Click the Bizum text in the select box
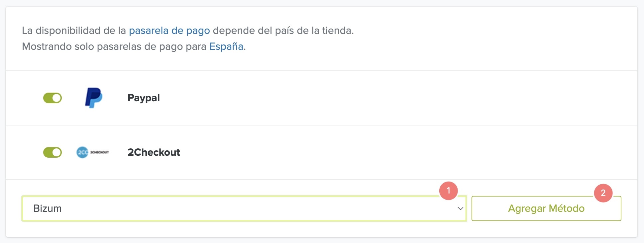 click(x=48, y=208)
